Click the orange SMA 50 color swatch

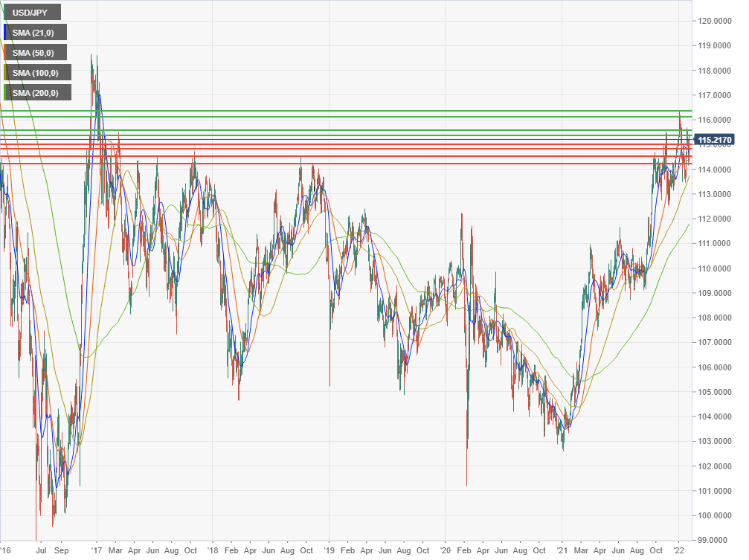click(x=5, y=53)
